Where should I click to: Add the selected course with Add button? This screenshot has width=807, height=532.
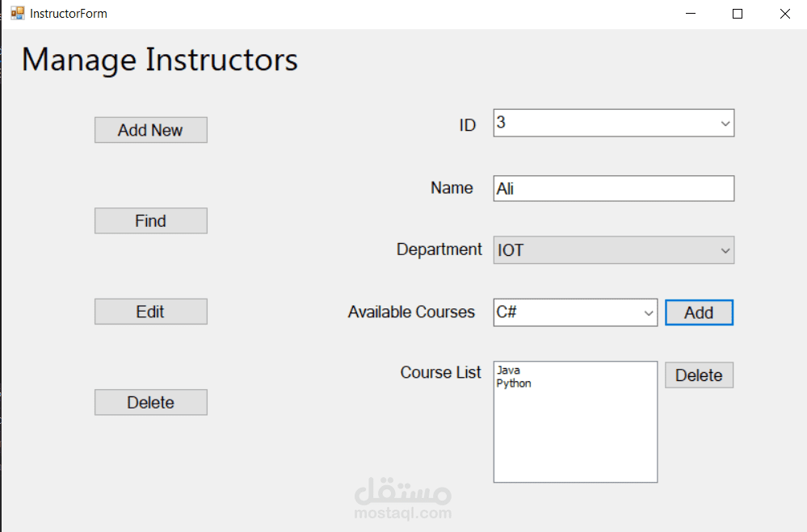coord(699,312)
